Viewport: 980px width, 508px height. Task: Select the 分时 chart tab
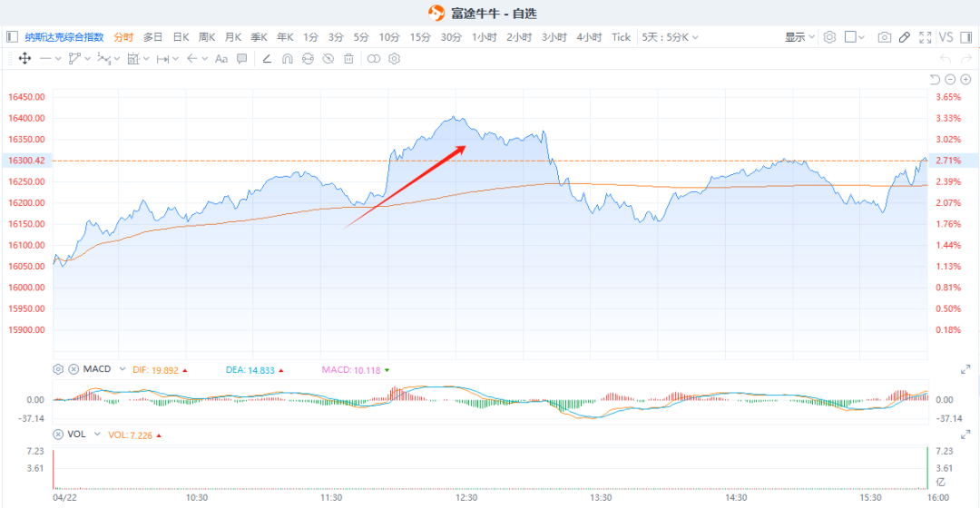pos(123,37)
